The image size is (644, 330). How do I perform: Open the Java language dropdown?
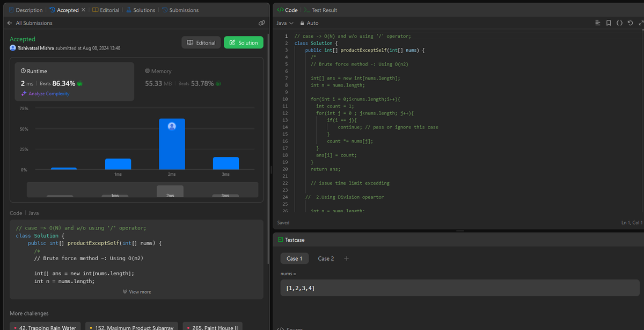(x=285, y=23)
